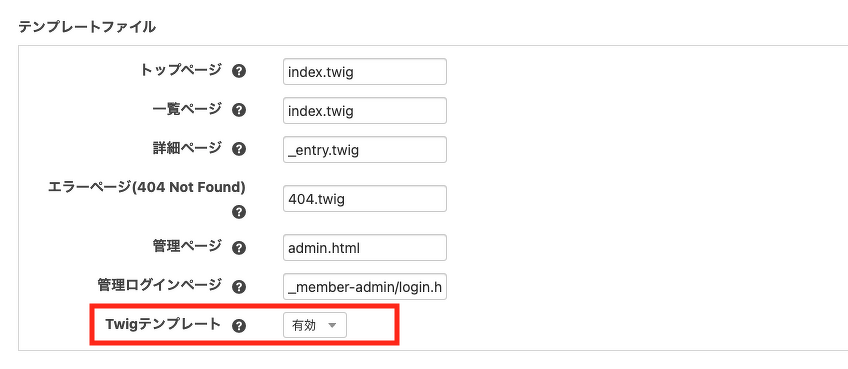
Task: Open the Twigテンプレート 有効 dropdown
Action: click(315, 325)
